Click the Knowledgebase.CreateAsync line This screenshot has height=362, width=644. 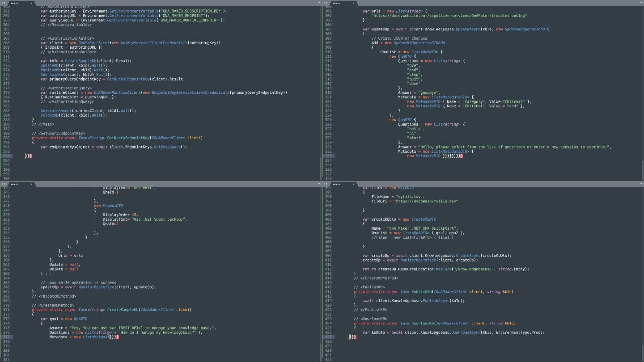436,255
